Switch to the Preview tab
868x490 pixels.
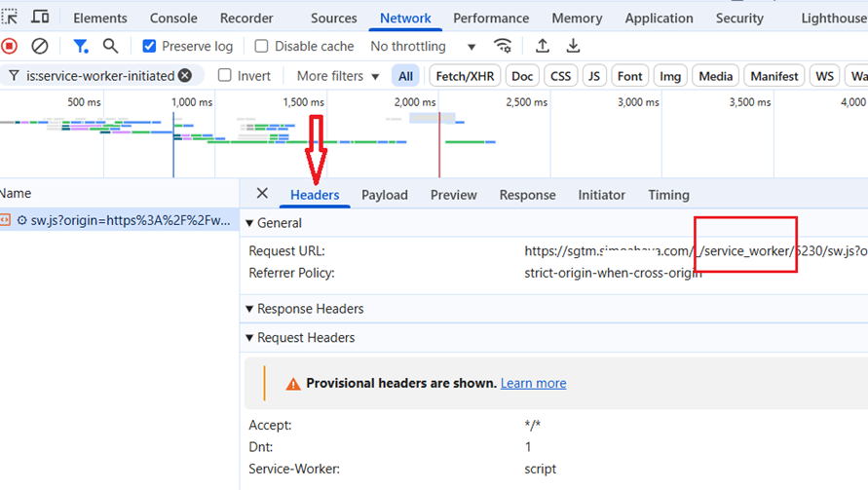(x=453, y=195)
